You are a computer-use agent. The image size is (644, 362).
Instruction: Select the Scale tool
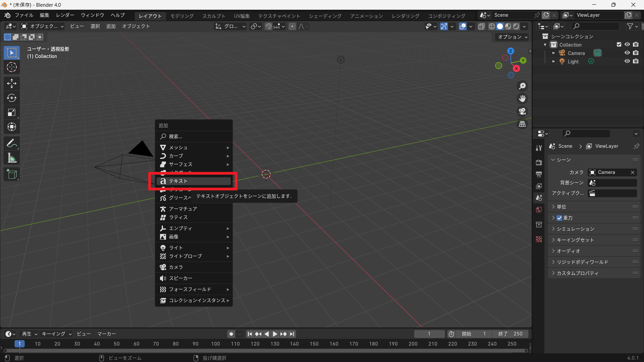(12, 113)
